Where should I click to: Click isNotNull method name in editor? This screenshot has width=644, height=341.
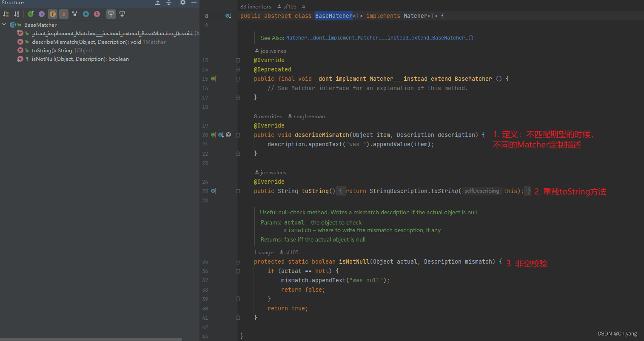pos(354,261)
